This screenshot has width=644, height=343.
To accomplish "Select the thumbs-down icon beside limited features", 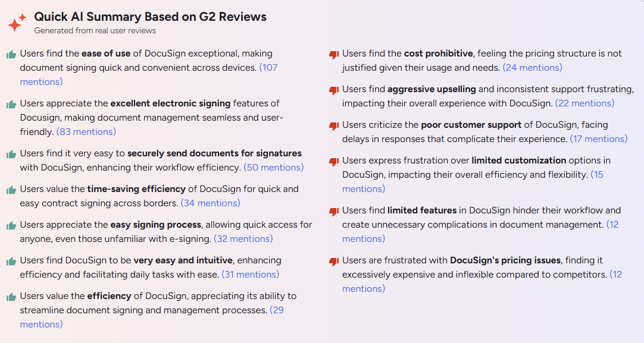I will point(333,210).
